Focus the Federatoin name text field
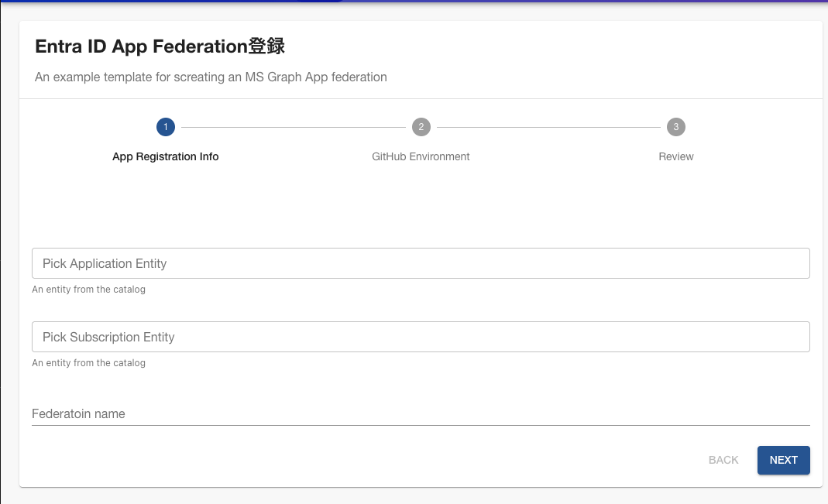The width and height of the screenshot is (828, 504). pyautogui.click(x=421, y=413)
